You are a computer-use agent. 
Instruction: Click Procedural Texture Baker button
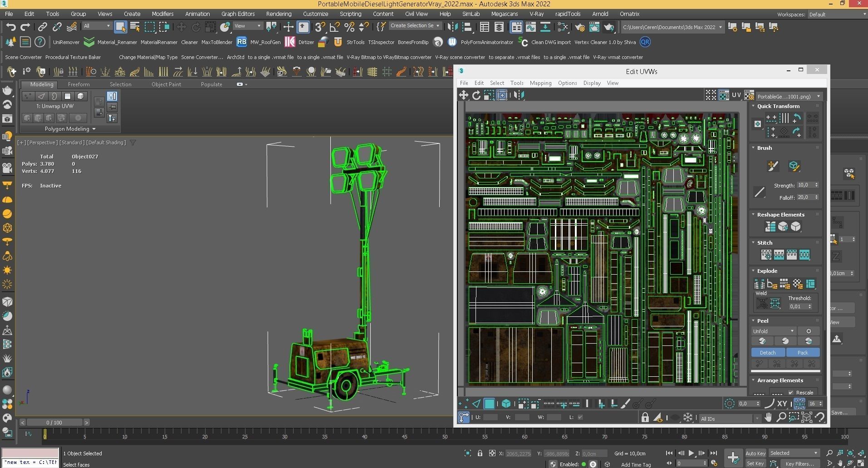[73, 57]
